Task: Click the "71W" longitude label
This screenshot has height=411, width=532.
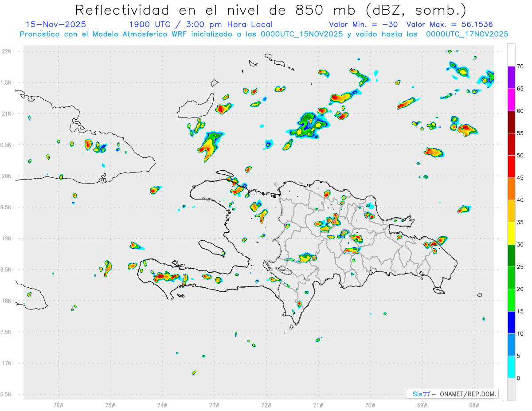Action: [318, 405]
